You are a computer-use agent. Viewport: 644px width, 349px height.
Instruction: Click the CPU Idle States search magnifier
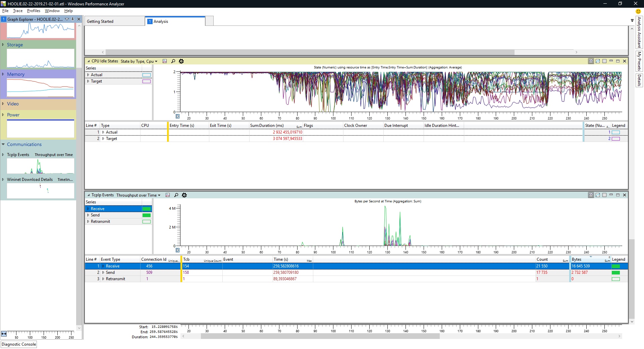coord(173,61)
